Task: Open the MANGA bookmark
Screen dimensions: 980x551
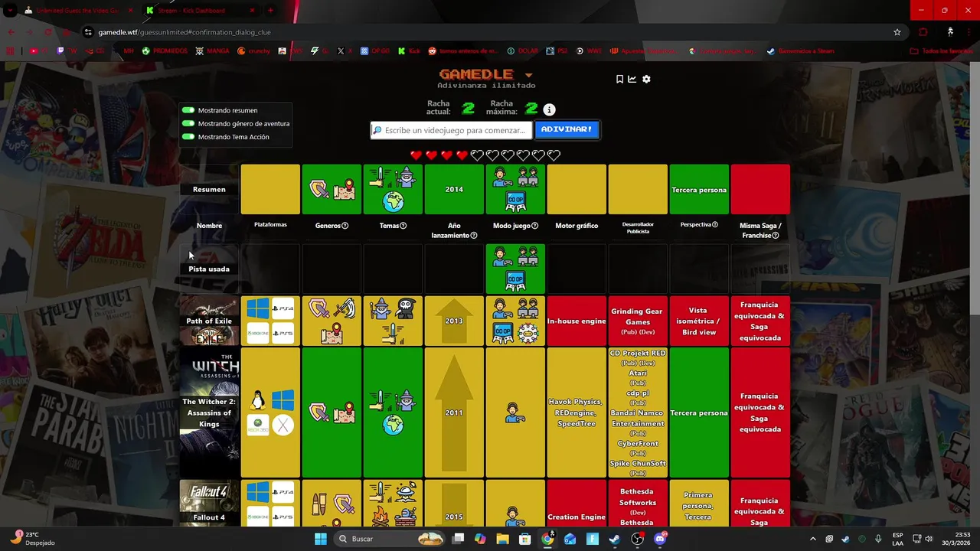Action: click(211, 51)
